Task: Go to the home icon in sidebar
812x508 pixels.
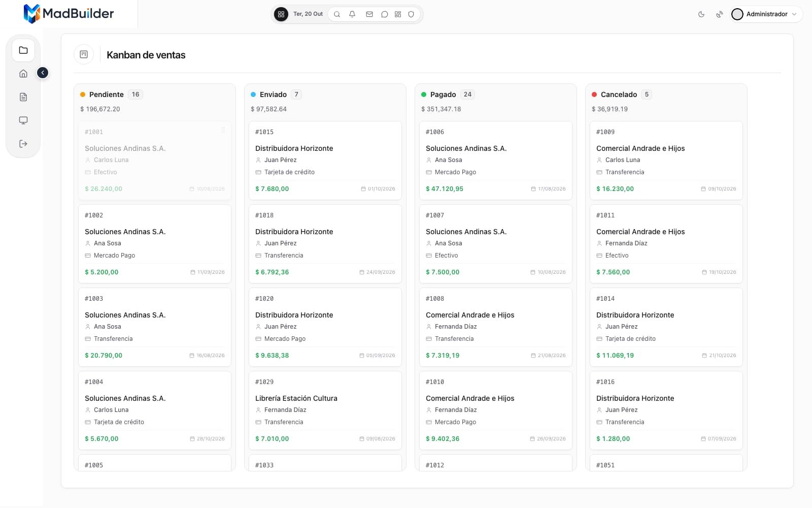Action: click(23, 74)
